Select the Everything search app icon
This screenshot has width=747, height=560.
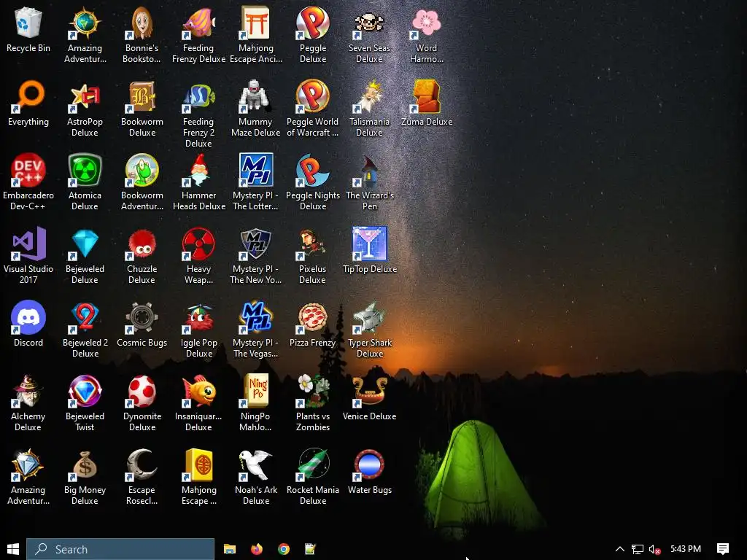coord(28,97)
